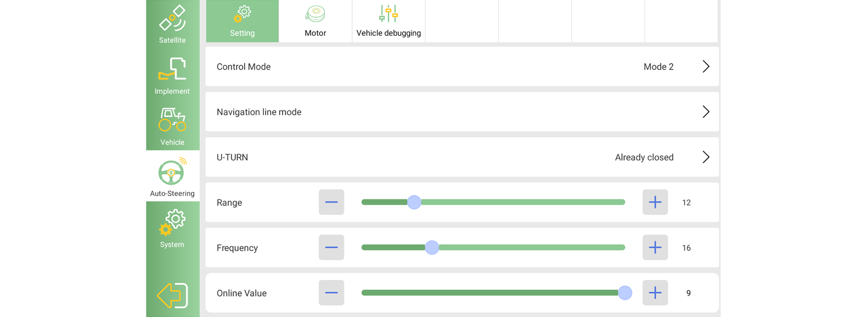Expand Navigation line mode options
This screenshot has height=317, width=868.
705,112
